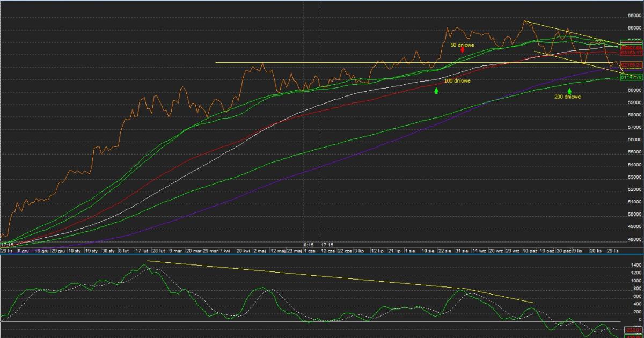Image resolution: width=644 pixels, height=338 pixels.
Task: Click the green 61147.78 price tag
Action: click(x=631, y=77)
